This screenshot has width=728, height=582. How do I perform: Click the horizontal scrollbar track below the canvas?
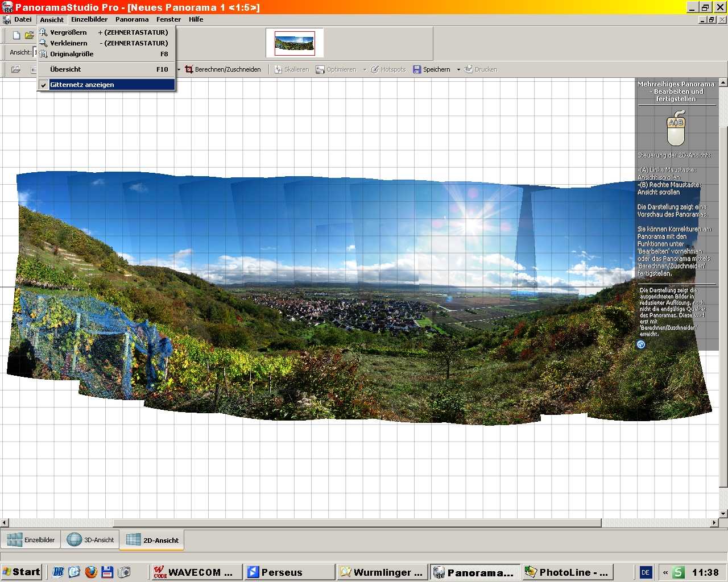click(654, 523)
